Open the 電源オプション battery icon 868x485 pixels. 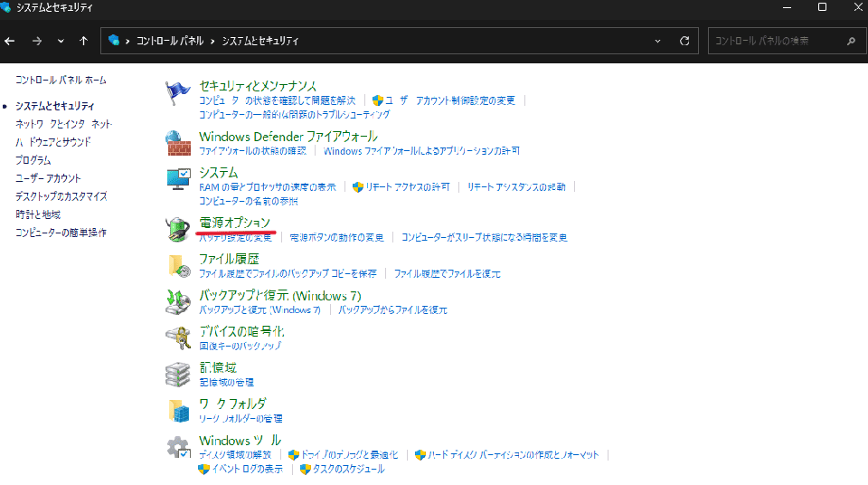(178, 229)
